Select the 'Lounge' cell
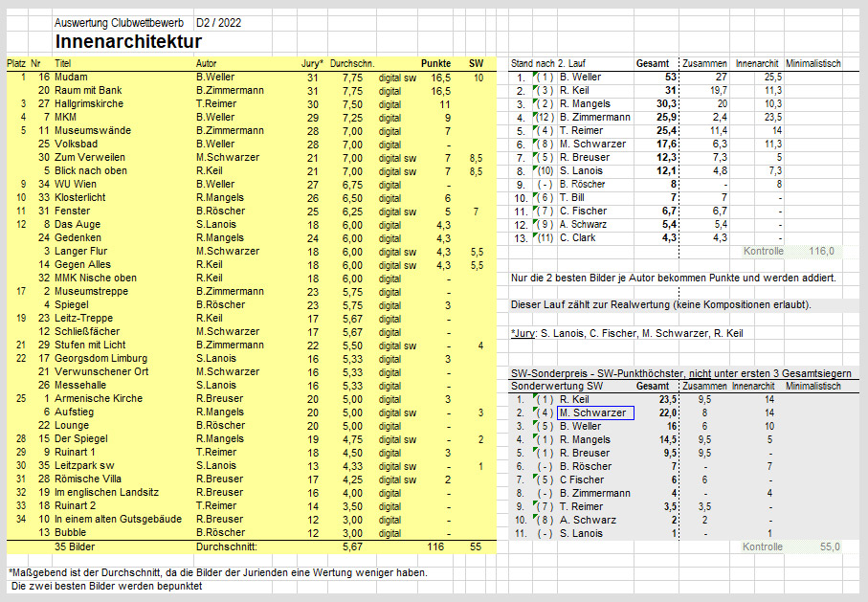This screenshot has width=868, height=602. (x=72, y=425)
